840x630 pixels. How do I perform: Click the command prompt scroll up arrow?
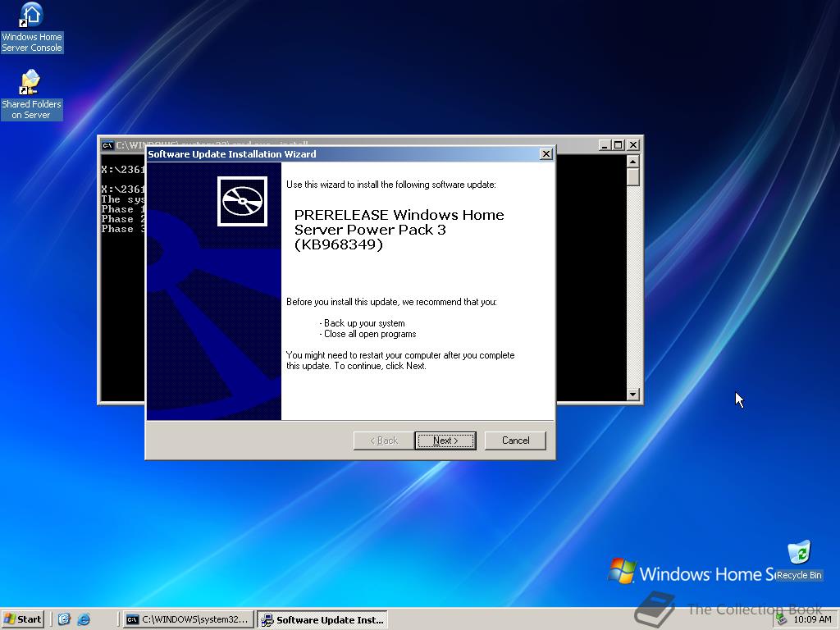[x=632, y=162]
